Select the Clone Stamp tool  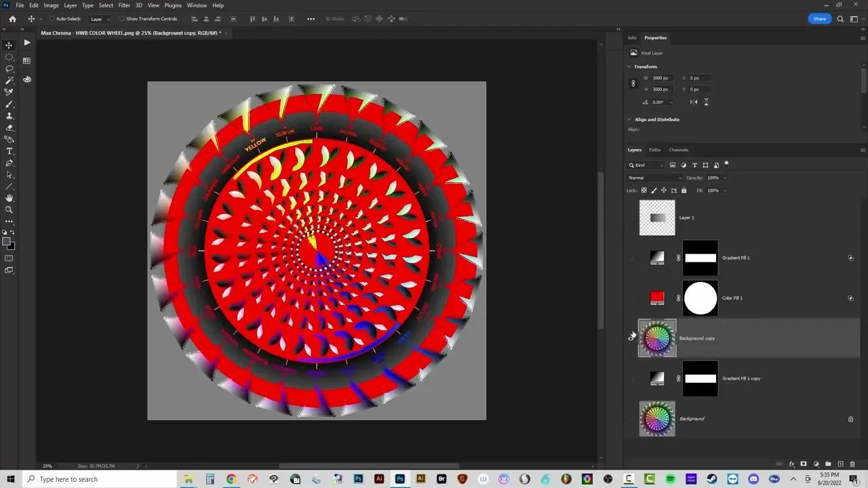click(9, 116)
